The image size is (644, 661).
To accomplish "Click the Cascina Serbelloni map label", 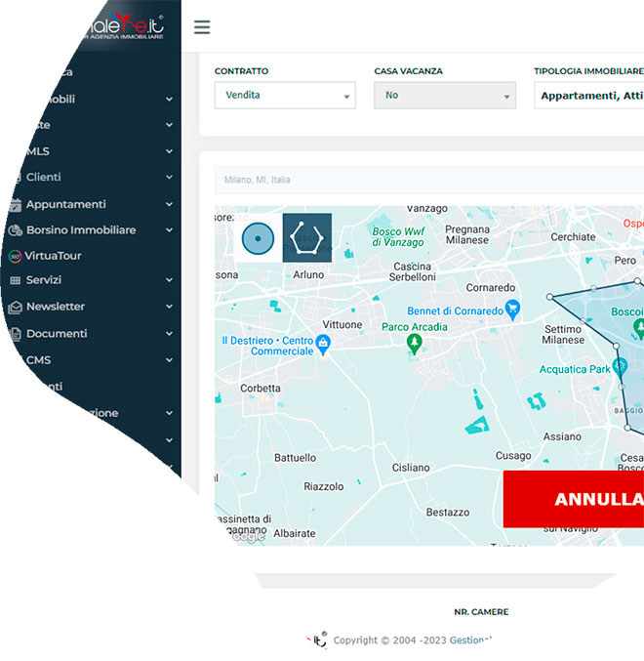I will pyautogui.click(x=413, y=271).
